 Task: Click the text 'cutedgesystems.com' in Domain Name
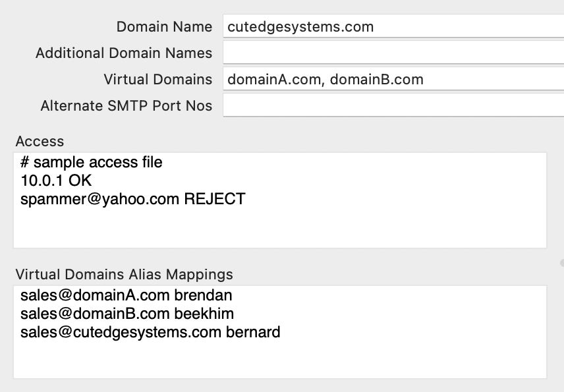pos(300,27)
